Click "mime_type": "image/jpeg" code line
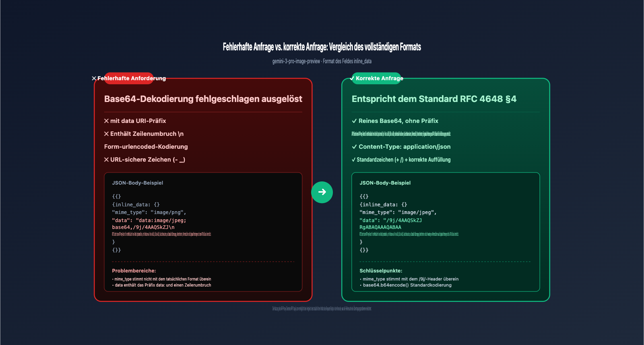The height and width of the screenshot is (345, 644). pyautogui.click(x=398, y=212)
